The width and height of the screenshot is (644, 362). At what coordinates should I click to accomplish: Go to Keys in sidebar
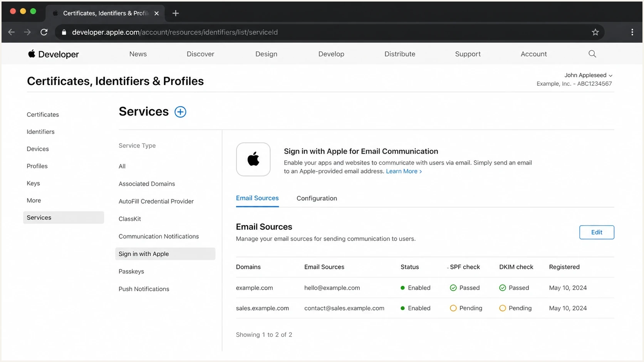pyautogui.click(x=33, y=184)
